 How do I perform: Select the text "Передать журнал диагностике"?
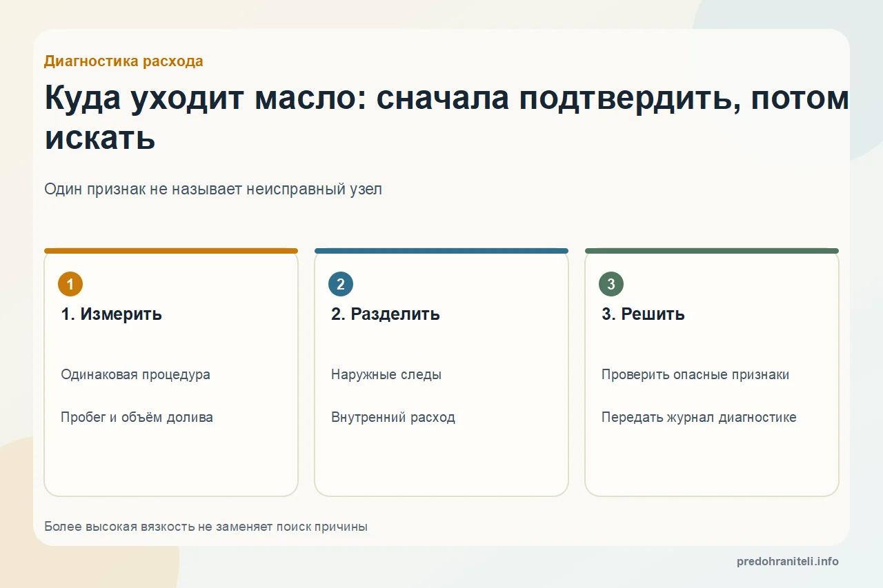699,418
